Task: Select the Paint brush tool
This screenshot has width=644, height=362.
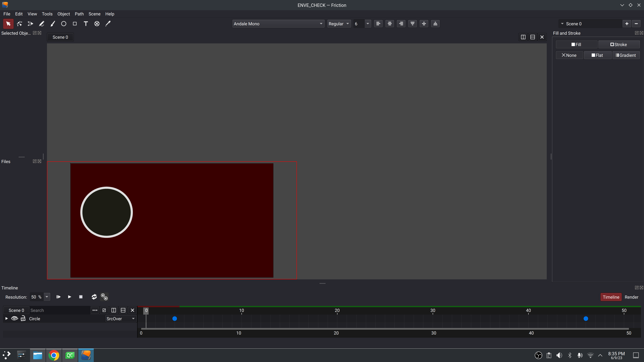Action: click(53, 23)
